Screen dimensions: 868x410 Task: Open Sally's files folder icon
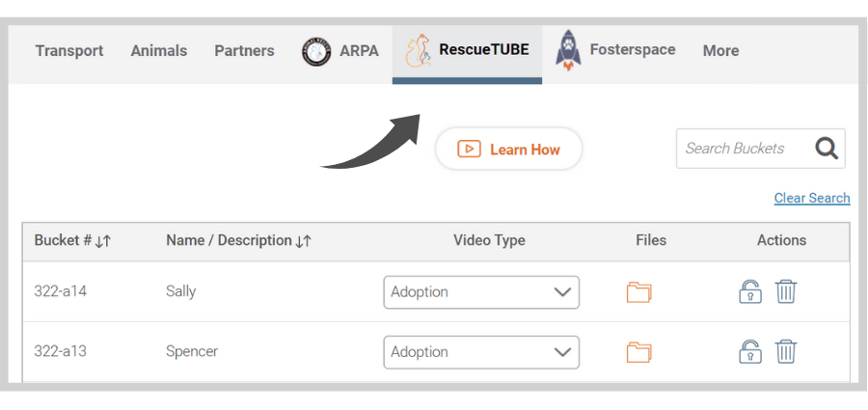[x=638, y=292]
